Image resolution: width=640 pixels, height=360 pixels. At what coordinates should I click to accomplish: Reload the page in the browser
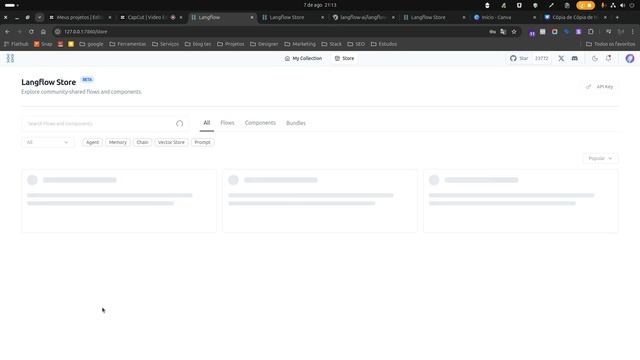(31, 31)
